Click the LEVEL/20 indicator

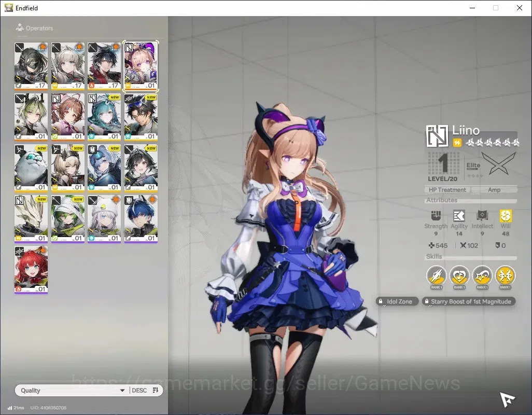coord(442,178)
